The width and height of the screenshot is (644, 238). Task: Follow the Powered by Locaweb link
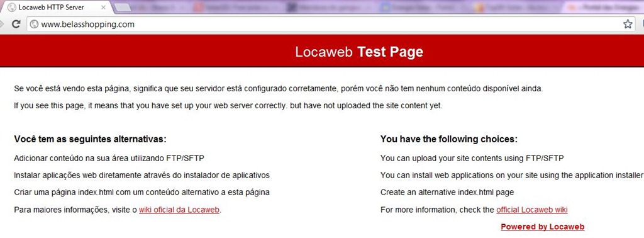pyautogui.click(x=543, y=227)
